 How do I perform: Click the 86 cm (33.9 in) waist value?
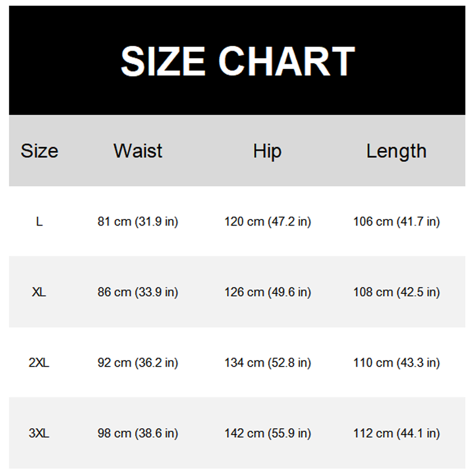(x=138, y=292)
